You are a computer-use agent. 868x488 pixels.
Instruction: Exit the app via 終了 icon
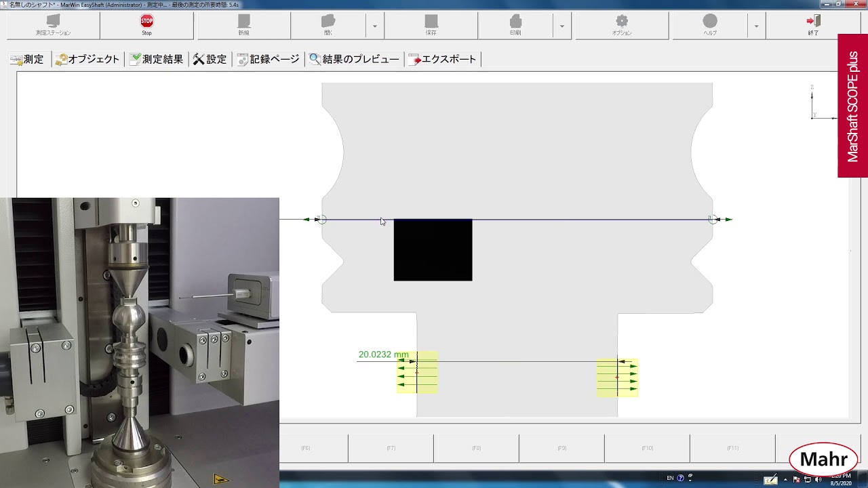pyautogui.click(x=814, y=21)
